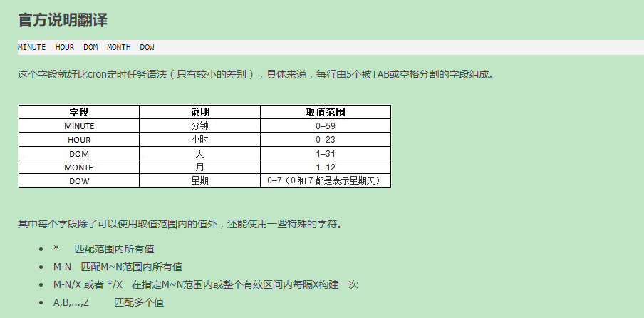This screenshot has width=644, height=318.
Task: Select the 字段 table header cell
Action: click(79, 112)
